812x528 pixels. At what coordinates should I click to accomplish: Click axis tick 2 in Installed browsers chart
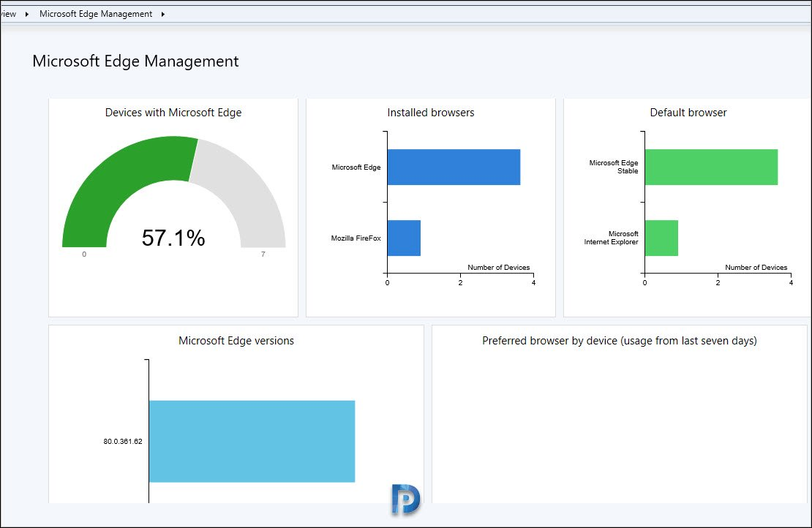click(460, 282)
